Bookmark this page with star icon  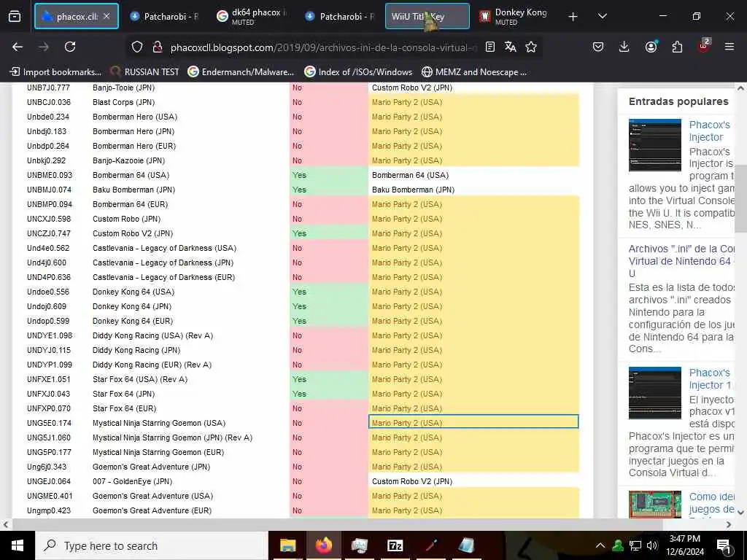tap(531, 47)
